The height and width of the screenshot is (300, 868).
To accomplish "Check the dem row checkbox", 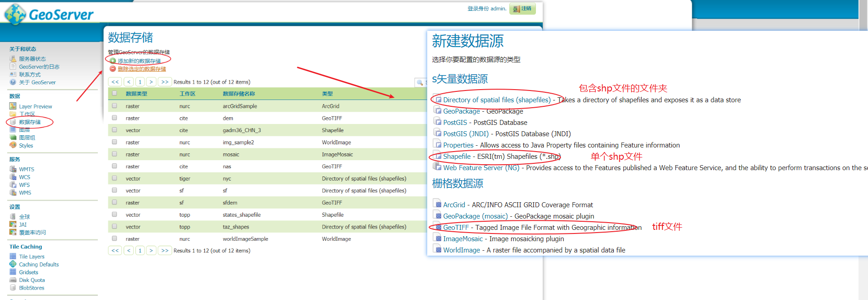I will (x=115, y=118).
